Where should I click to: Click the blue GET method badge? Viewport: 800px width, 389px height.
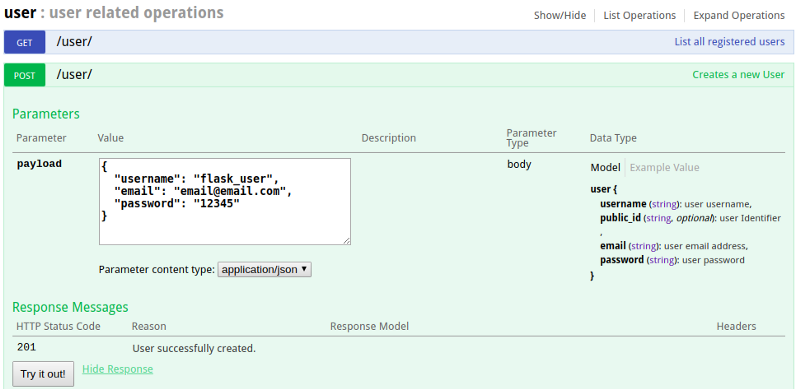tap(24, 42)
